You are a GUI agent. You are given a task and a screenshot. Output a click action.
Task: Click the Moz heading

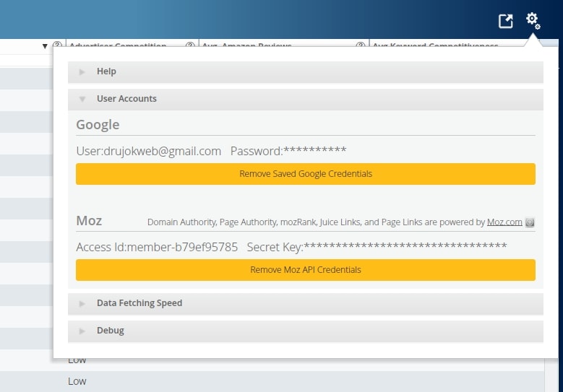point(89,221)
